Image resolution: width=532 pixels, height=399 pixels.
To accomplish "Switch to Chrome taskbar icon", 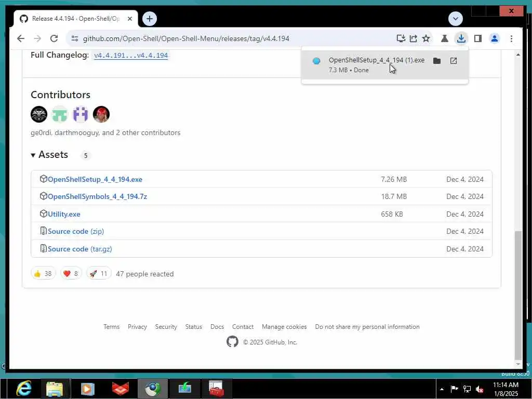I will [x=153, y=389].
